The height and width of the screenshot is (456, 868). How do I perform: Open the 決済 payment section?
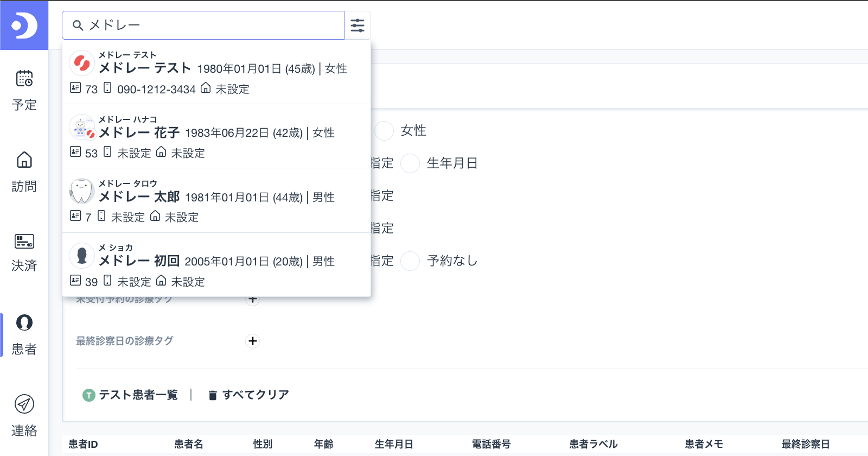(24, 252)
